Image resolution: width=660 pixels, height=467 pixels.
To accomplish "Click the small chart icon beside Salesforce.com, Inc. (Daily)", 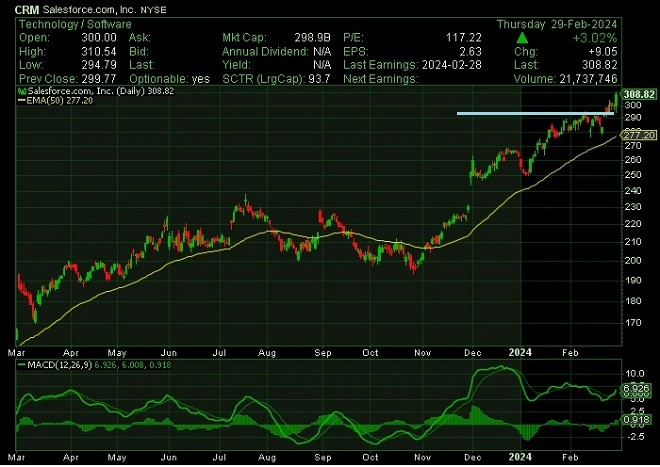I will 22,91.
